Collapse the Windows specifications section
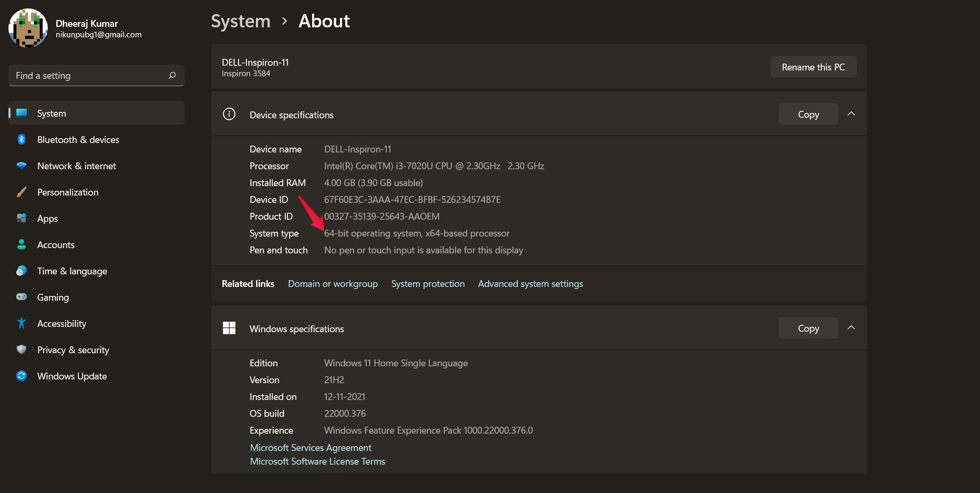Image resolution: width=980 pixels, height=493 pixels. click(x=851, y=328)
